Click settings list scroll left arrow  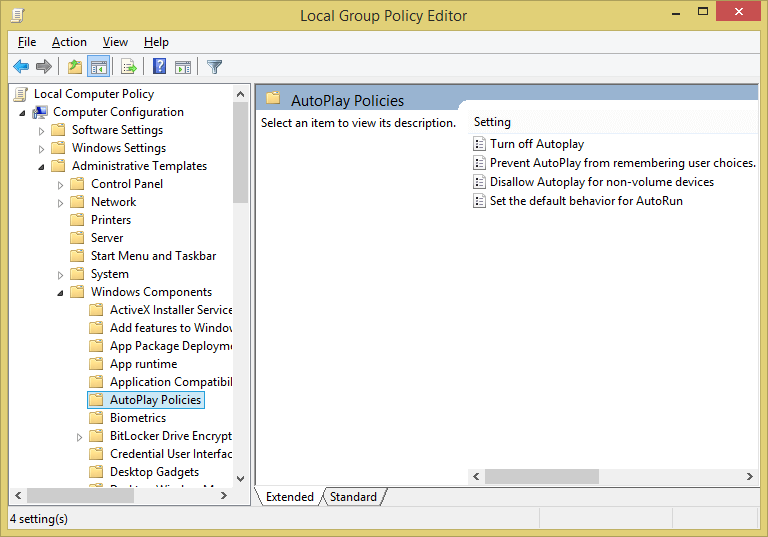click(x=476, y=476)
